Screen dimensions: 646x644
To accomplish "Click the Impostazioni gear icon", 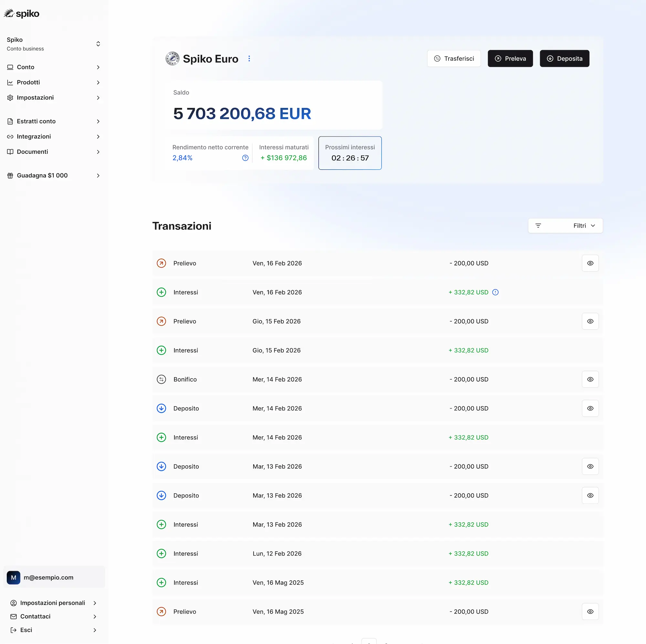I will coord(10,97).
